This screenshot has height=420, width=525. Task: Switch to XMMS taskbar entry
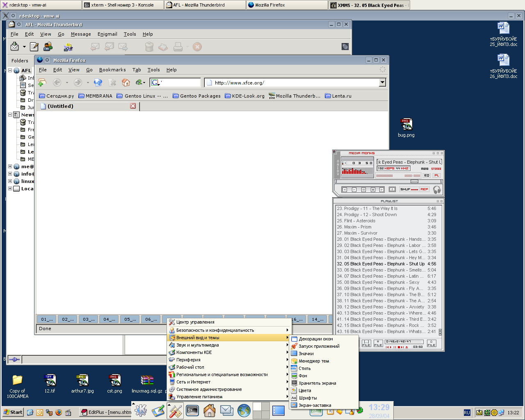coord(369,5)
